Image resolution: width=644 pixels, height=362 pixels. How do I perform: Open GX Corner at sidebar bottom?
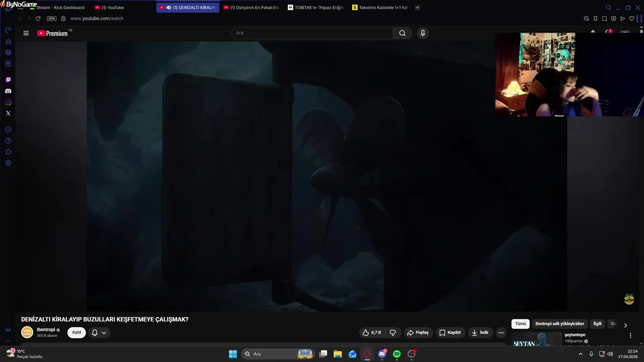pos(8,330)
